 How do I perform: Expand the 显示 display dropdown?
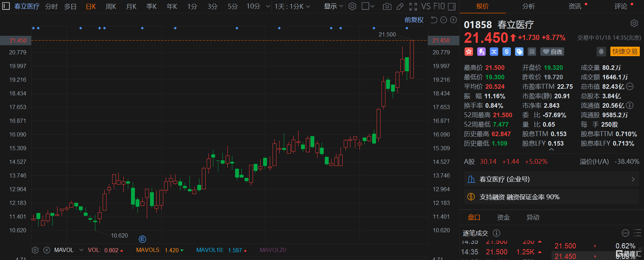pyautogui.click(x=333, y=6)
